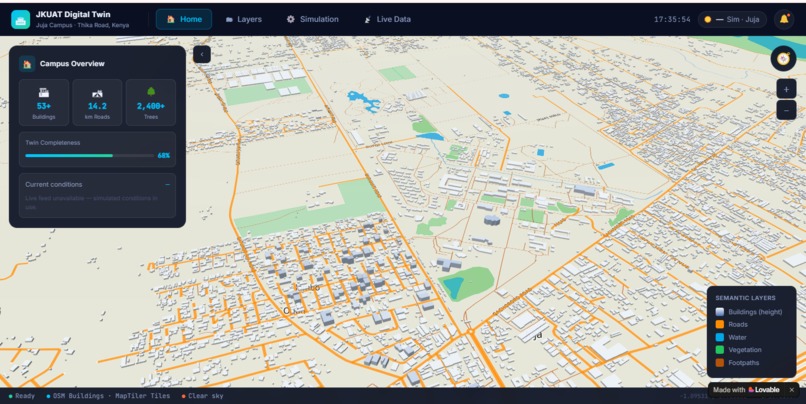Image resolution: width=806 pixels, height=404 pixels.
Task: Click the blue Water legend swatch
Action: [720, 337]
